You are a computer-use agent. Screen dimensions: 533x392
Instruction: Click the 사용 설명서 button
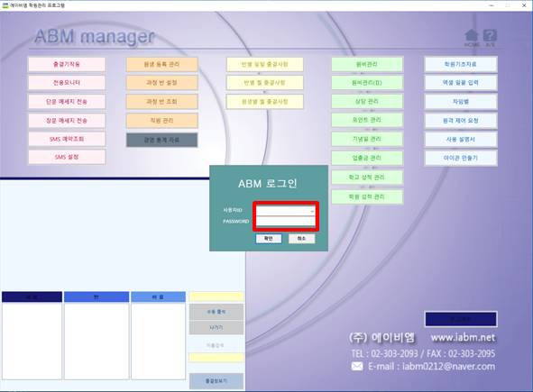pos(461,140)
